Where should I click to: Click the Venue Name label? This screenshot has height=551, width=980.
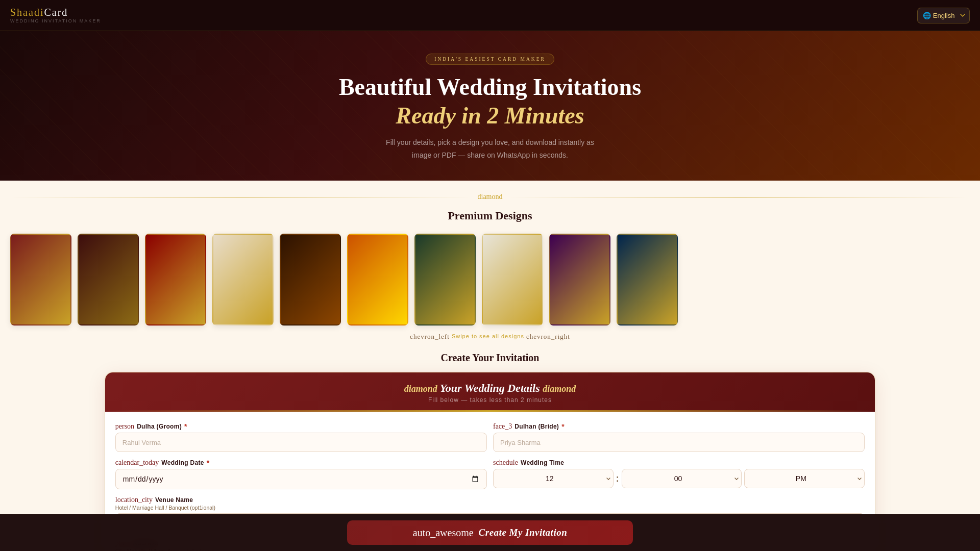click(174, 500)
